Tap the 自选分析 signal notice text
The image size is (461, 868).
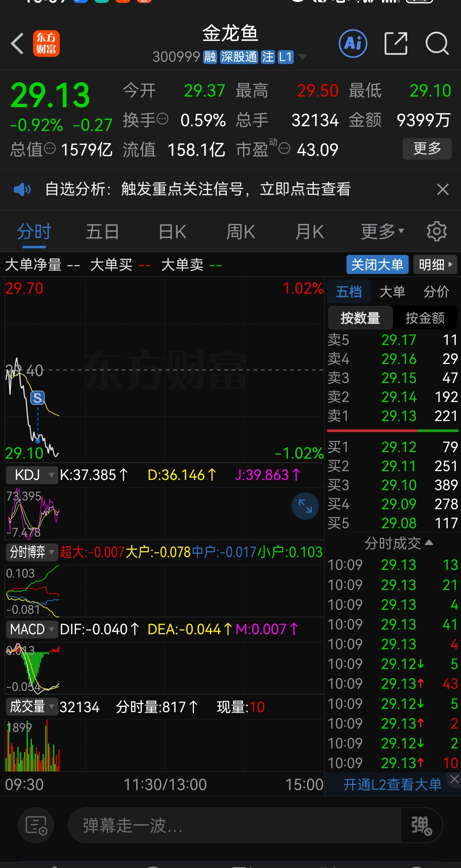tap(198, 189)
